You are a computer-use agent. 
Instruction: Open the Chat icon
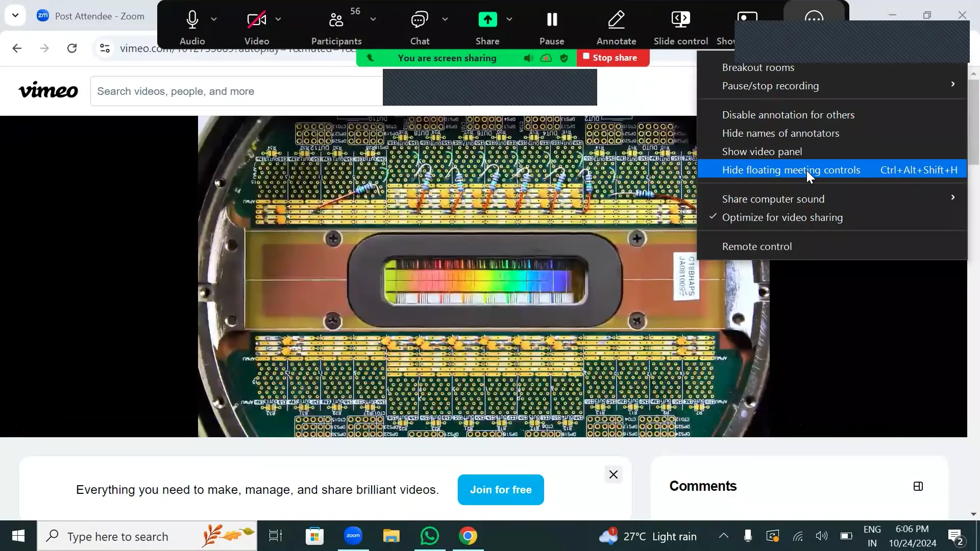pos(420,20)
